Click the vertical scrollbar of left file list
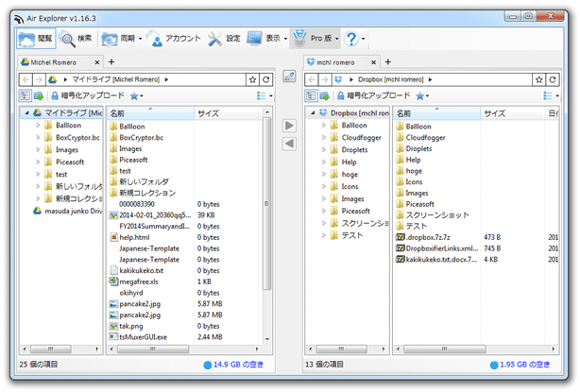The height and width of the screenshot is (392, 580). (267, 203)
